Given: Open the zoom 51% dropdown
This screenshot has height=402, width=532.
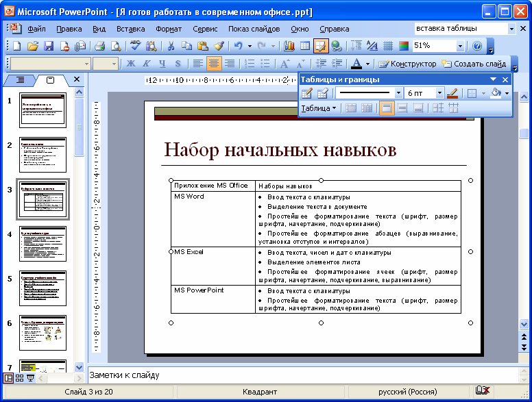Looking at the screenshot, I should point(460,46).
